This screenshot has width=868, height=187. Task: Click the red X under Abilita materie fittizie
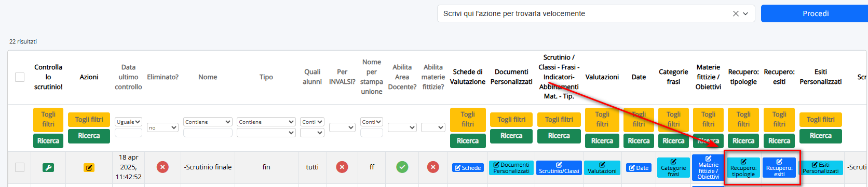(433, 167)
